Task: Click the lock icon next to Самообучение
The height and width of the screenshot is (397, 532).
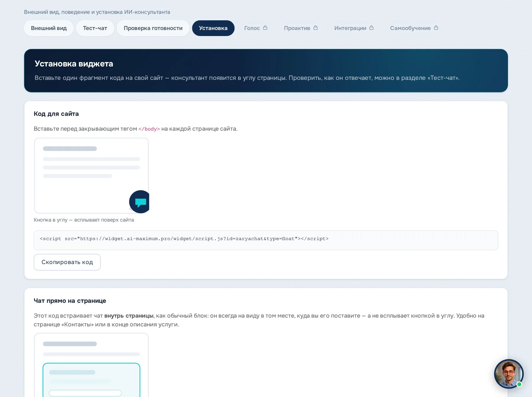Action: [x=436, y=28]
